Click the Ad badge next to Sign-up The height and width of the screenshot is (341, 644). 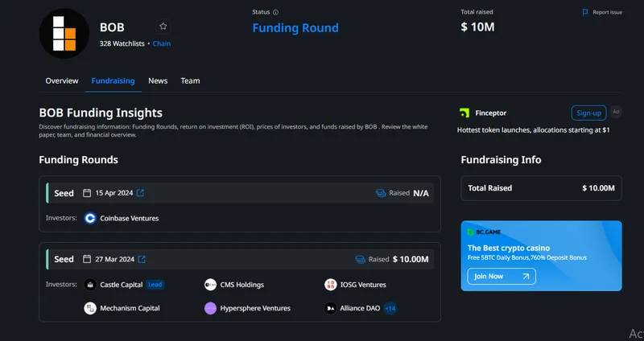point(616,112)
